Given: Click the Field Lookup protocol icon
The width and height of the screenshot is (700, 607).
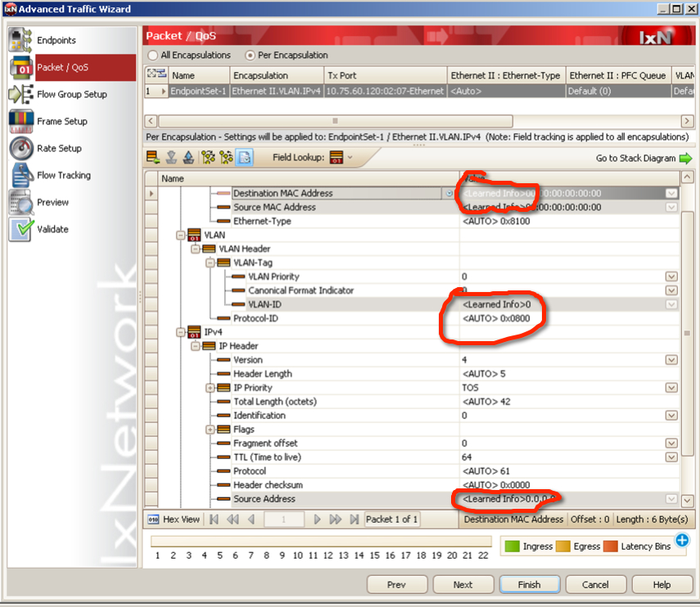Looking at the screenshot, I should pyautogui.click(x=336, y=157).
